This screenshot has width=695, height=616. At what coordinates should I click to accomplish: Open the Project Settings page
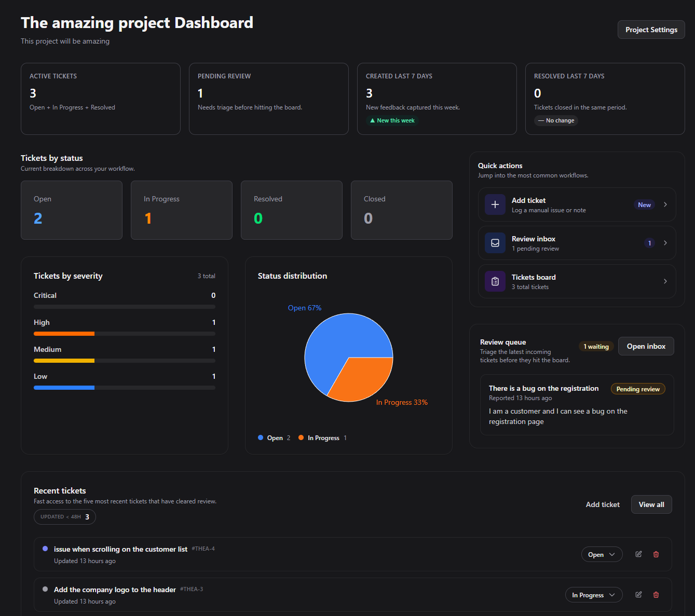click(651, 30)
